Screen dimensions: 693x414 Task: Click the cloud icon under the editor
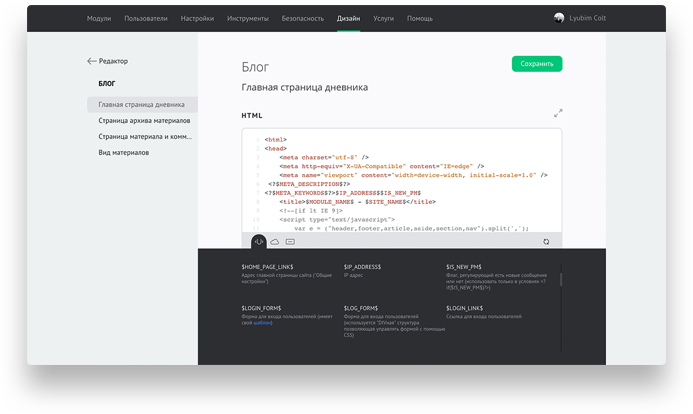click(x=275, y=242)
